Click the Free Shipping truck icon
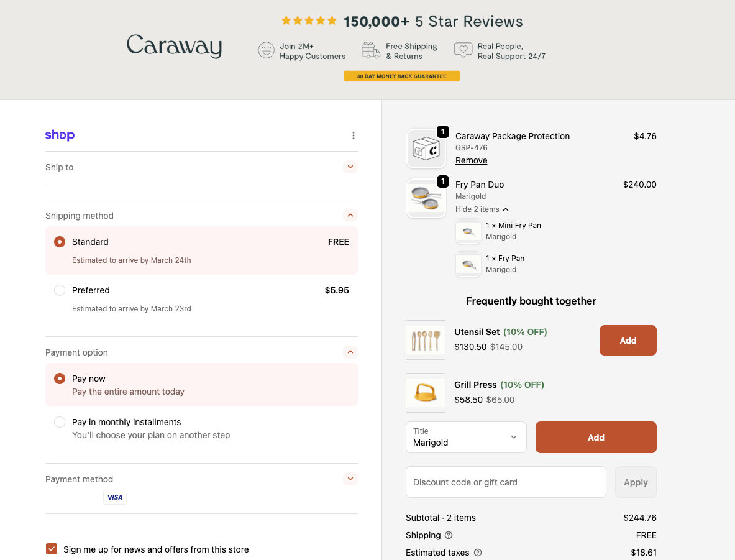The image size is (735, 560). [371, 50]
